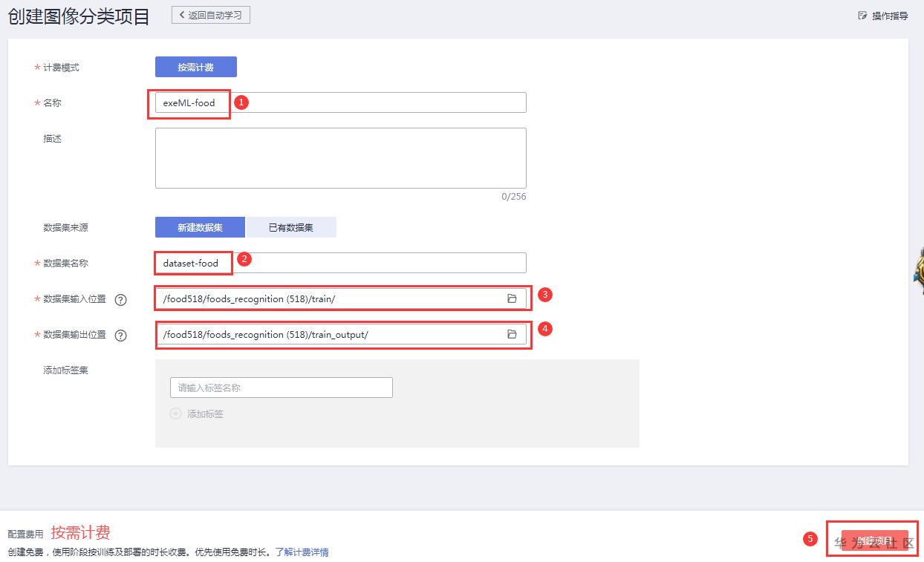The height and width of the screenshot is (562, 924).
Task: Open folder browser for dataset output location
Action: point(512,334)
